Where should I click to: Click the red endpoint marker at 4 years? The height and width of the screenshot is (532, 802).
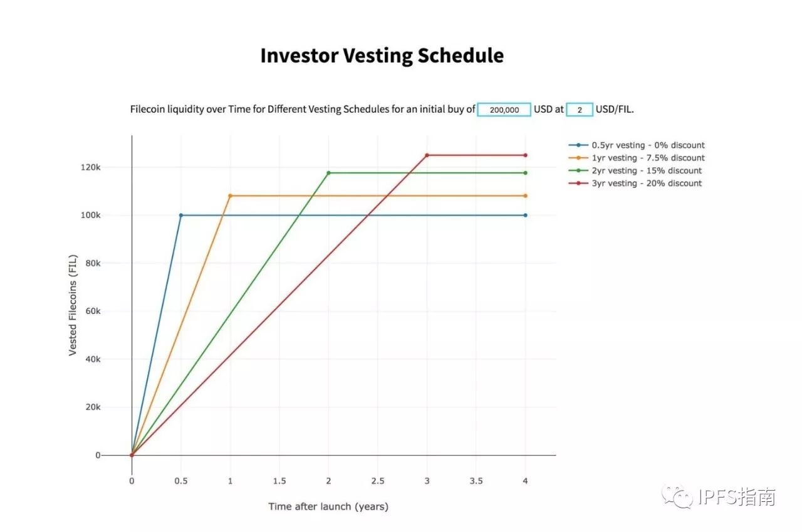pyautogui.click(x=525, y=155)
